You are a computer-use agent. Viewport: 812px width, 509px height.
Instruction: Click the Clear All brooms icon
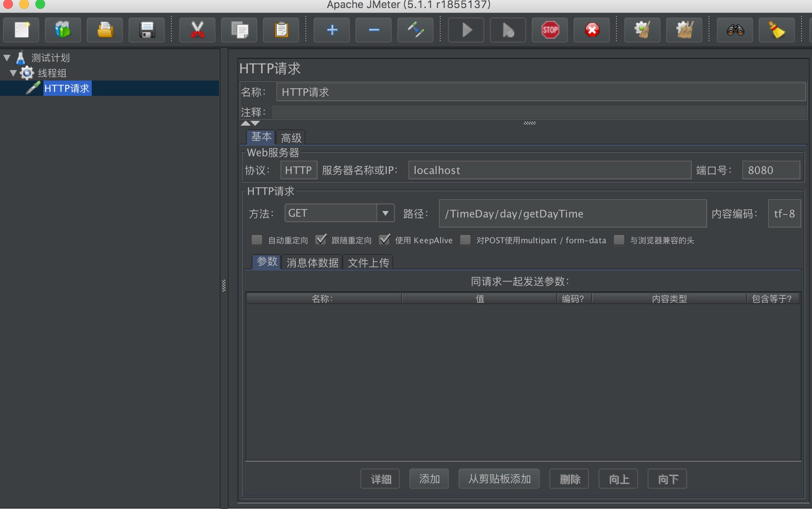click(x=684, y=30)
